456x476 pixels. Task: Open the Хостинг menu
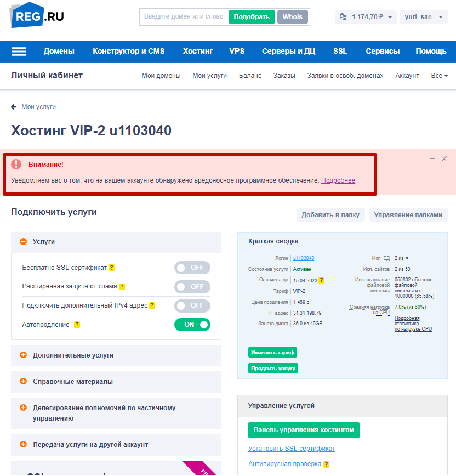pyautogui.click(x=198, y=52)
